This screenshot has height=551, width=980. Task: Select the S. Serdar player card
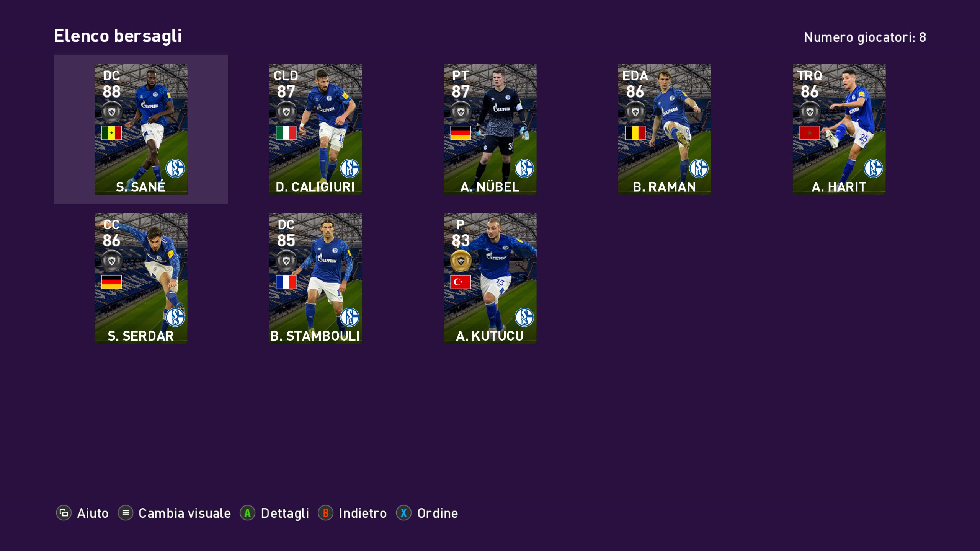coord(141,278)
